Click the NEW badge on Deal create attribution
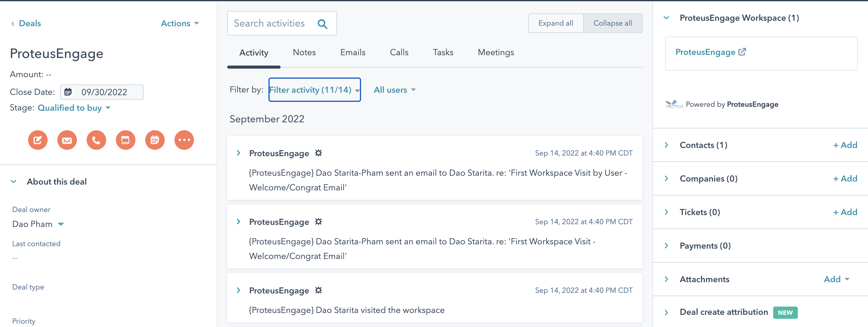Viewport: 868px width, 327px height. coord(785,312)
